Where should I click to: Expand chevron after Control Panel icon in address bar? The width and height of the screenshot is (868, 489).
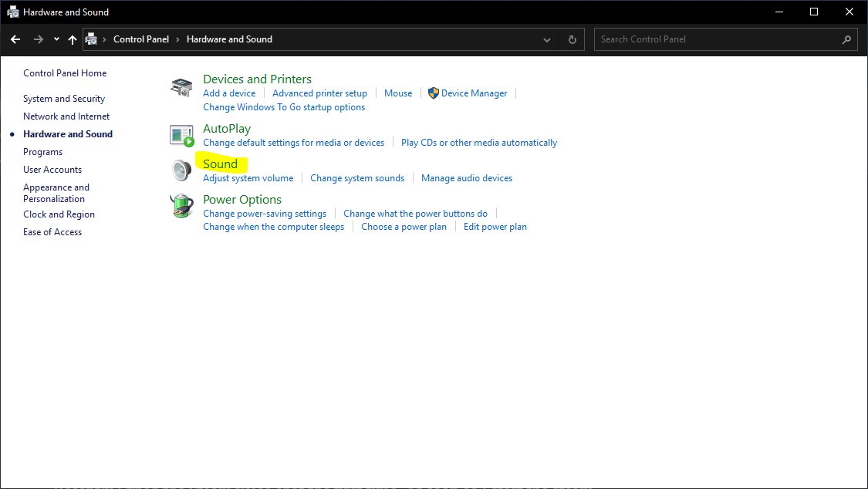point(105,39)
